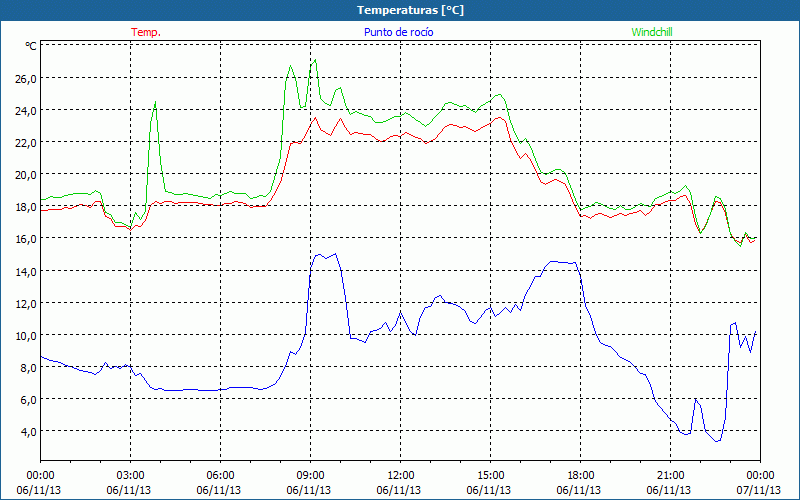
Task: Click the '06/11/13' date under 09:00
Action: (309, 490)
